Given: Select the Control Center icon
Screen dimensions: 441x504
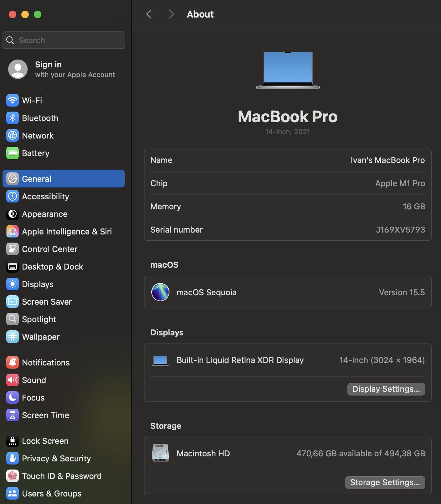Looking at the screenshot, I should (x=13, y=249).
